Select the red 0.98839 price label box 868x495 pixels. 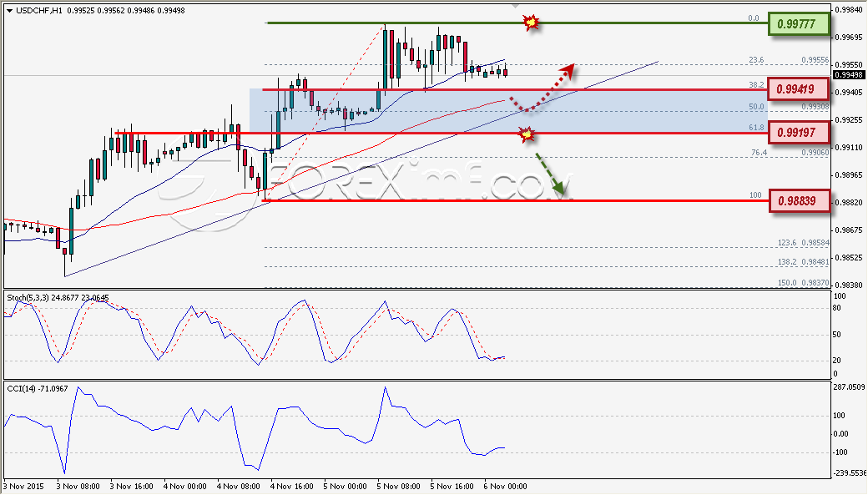(x=800, y=201)
